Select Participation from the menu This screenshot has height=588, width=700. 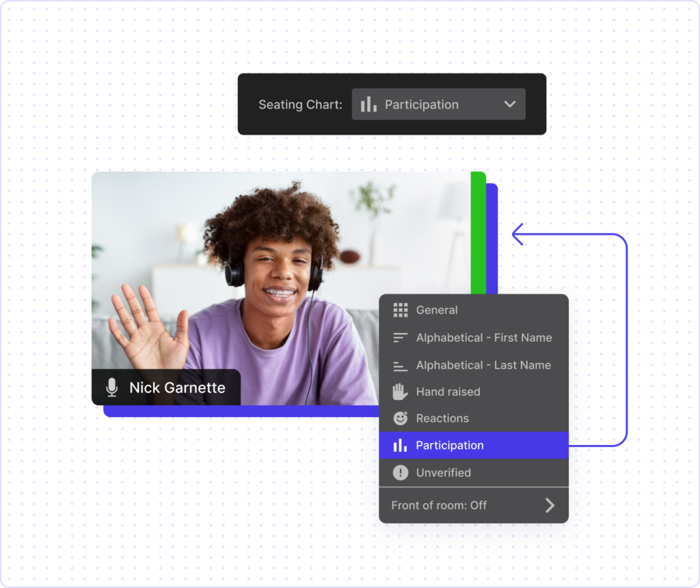[450, 445]
